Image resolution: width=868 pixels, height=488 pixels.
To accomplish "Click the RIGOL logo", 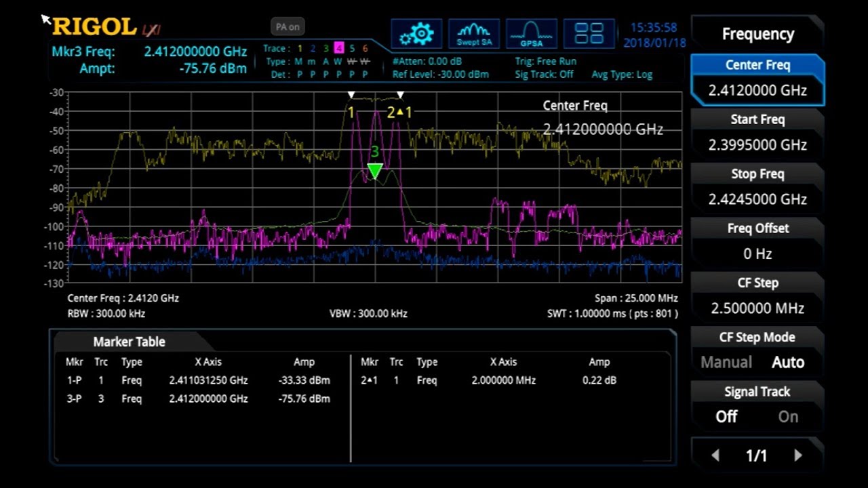I will click(94, 26).
